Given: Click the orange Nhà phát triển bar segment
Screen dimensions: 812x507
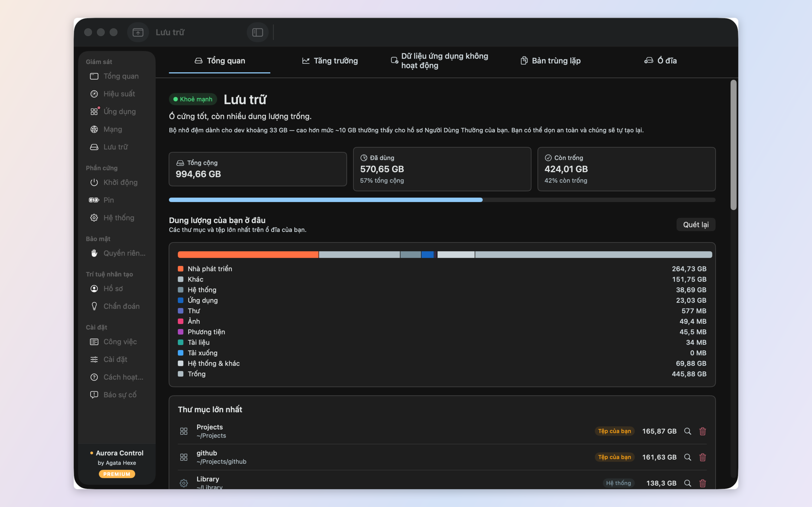Looking at the screenshot, I should click(x=248, y=254).
